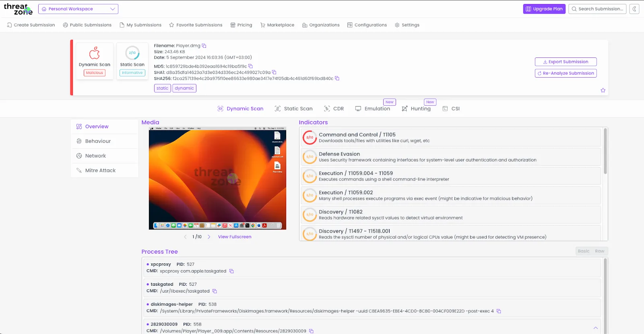Copy the SHA256 hash value
This screenshot has width=644, height=334.
337,78
